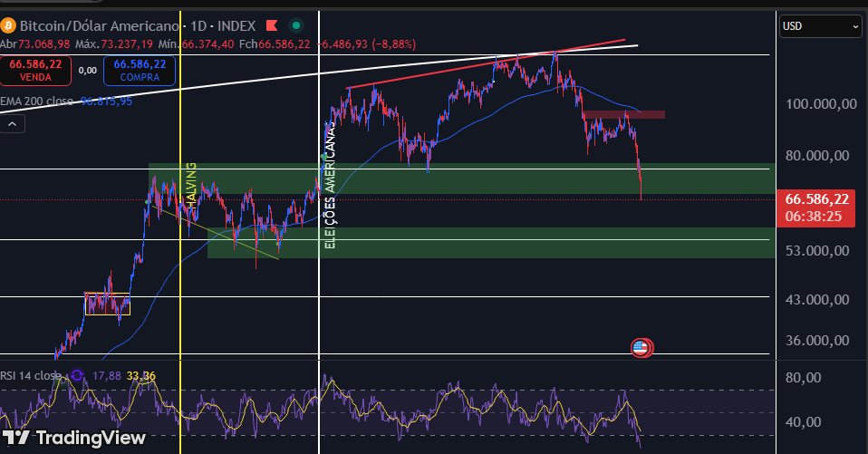Click the blue COMPRA buy button
Image resolution: width=868 pixels, height=454 pixels.
coord(140,71)
